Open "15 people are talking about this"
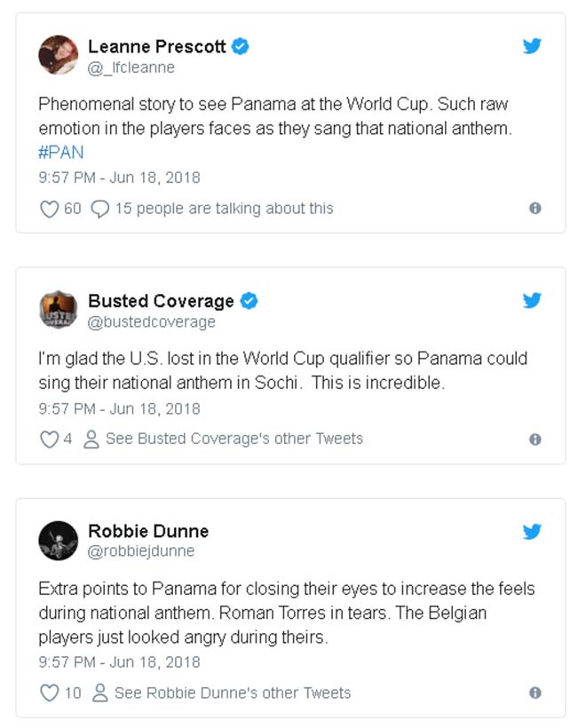The width and height of the screenshot is (586, 728). point(224,209)
